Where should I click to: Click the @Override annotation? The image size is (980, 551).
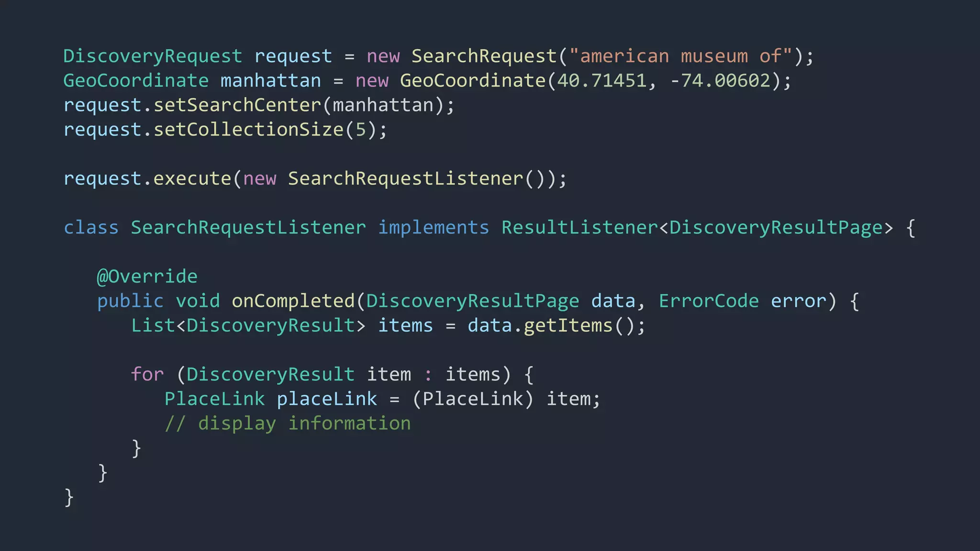147,277
